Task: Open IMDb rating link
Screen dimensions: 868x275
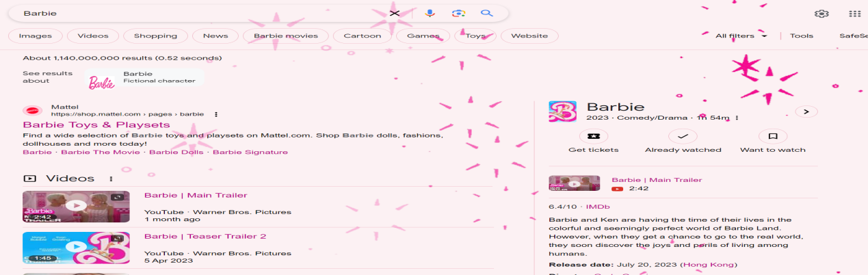Action: click(x=598, y=206)
